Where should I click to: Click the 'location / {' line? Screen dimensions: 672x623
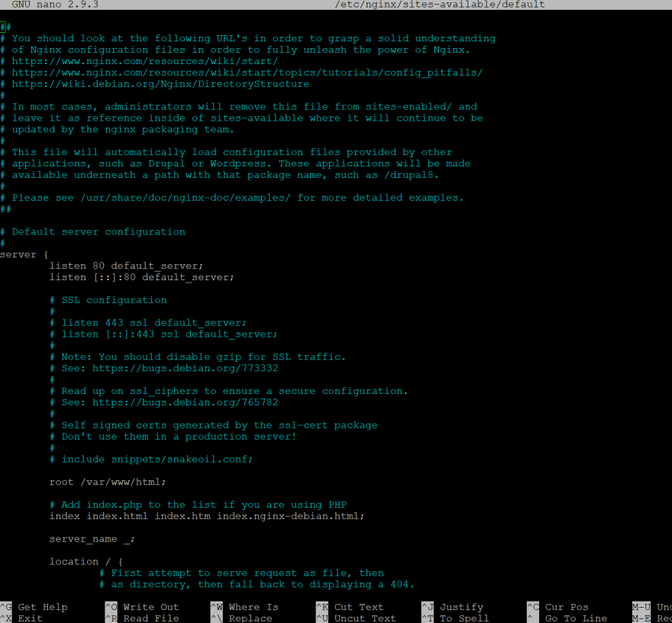coord(86,562)
